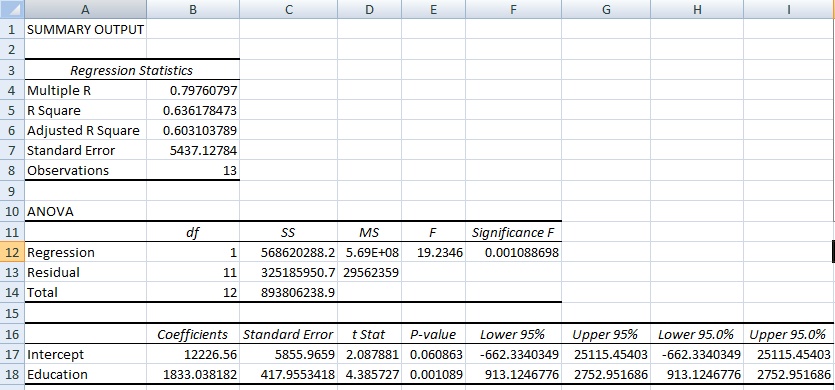Screen dimensions: 835x390
Task: Select column G header
Action: 606,9
